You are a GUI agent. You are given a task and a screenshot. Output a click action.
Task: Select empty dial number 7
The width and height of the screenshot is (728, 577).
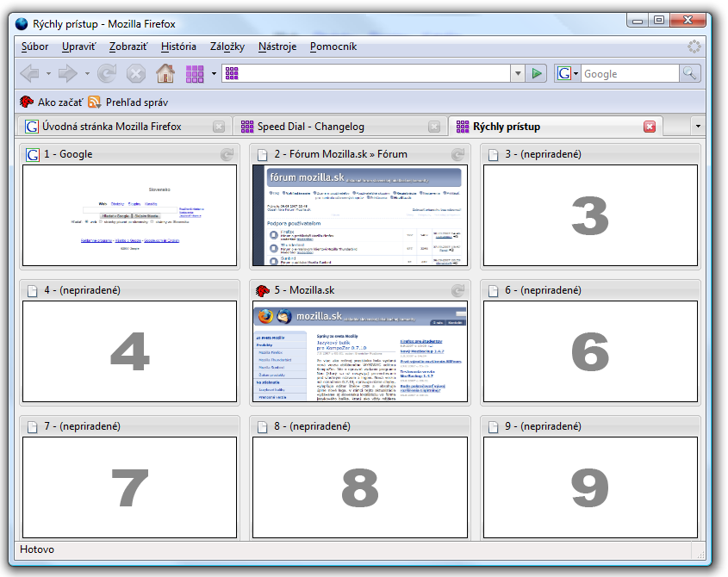click(129, 487)
